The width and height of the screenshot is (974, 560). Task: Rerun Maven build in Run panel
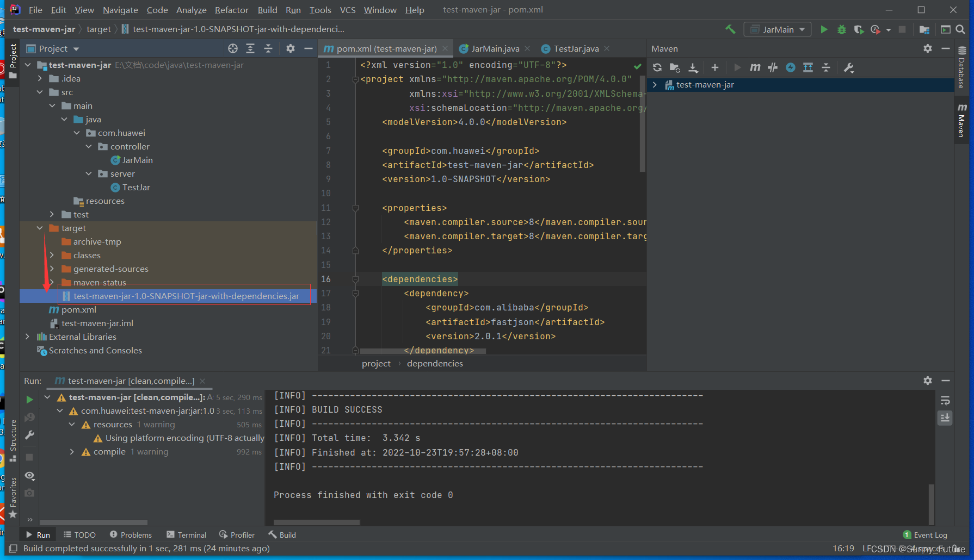pyautogui.click(x=29, y=400)
